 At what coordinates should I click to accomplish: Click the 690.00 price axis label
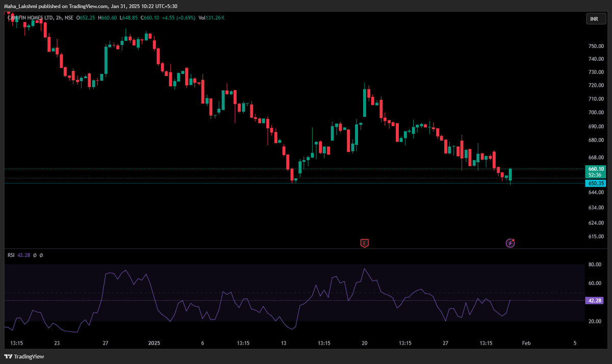(x=596, y=126)
